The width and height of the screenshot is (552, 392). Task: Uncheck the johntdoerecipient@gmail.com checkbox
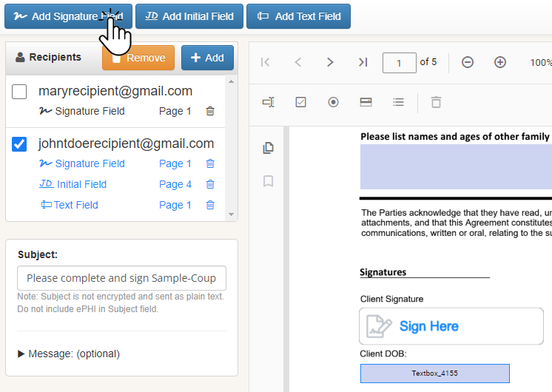[x=20, y=144]
